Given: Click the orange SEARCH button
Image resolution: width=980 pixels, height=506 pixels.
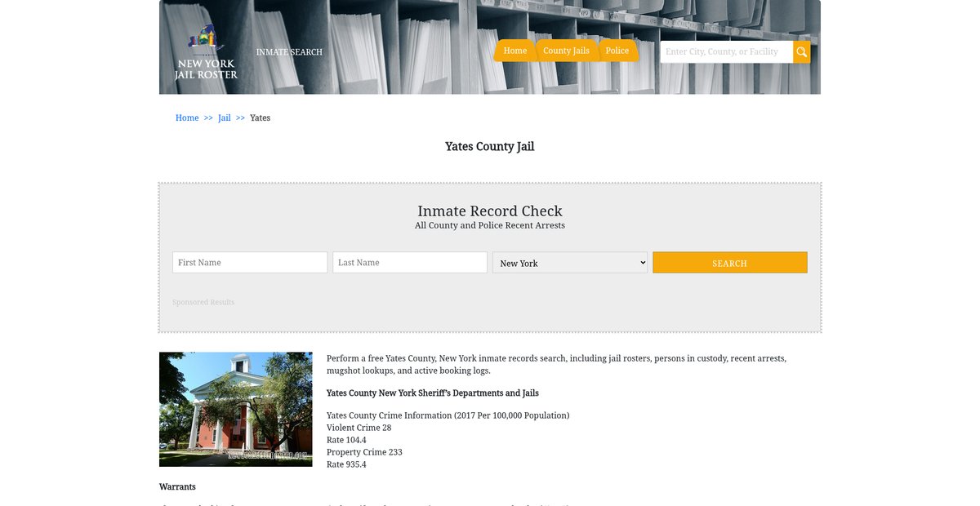Looking at the screenshot, I should coord(730,263).
